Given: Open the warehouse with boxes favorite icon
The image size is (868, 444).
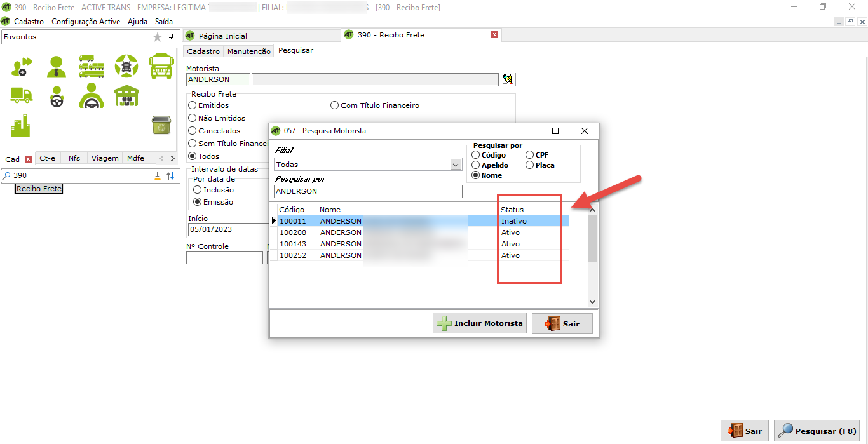Looking at the screenshot, I should pyautogui.click(x=126, y=96).
